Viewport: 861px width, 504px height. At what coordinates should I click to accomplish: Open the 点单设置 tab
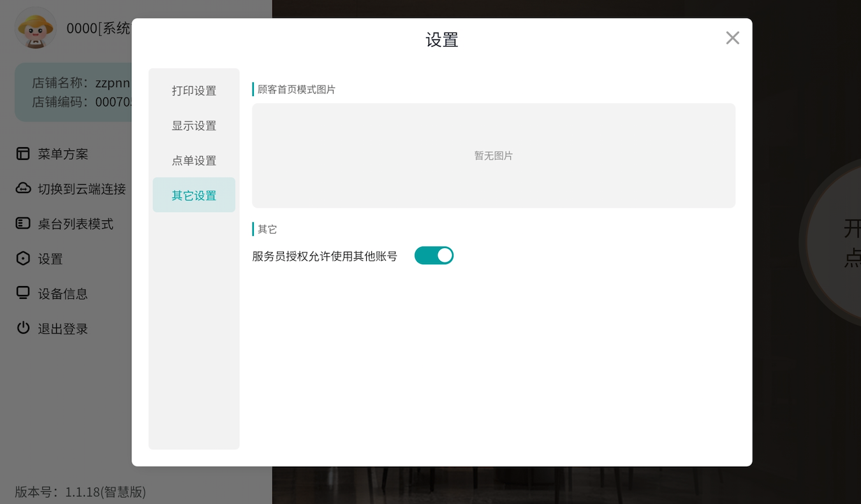point(194,161)
